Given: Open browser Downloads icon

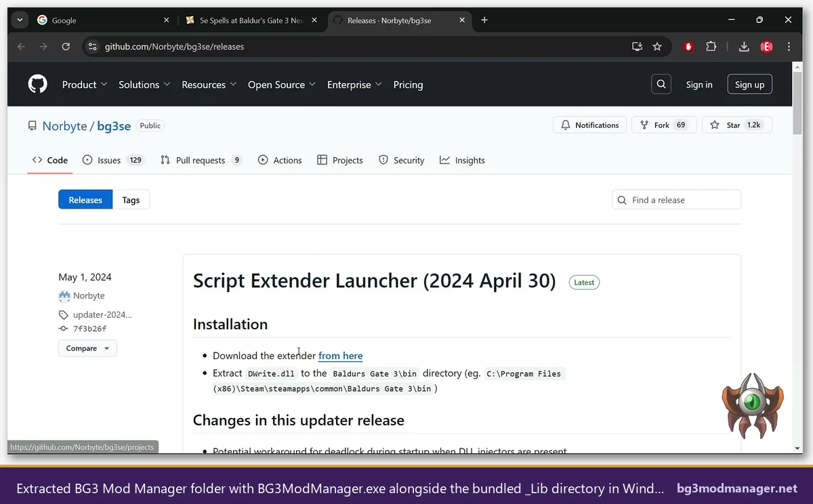Looking at the screenshot, I should (744, 47).
